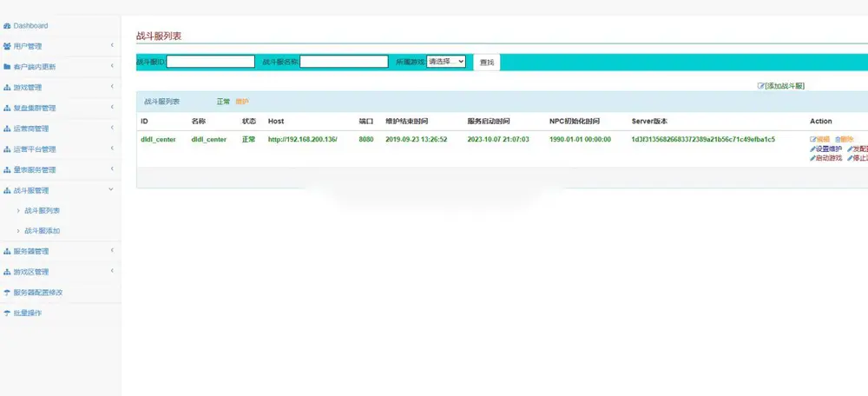
Task: Click the sitemap icon beside 游戏管理
Action: point(7,88)
